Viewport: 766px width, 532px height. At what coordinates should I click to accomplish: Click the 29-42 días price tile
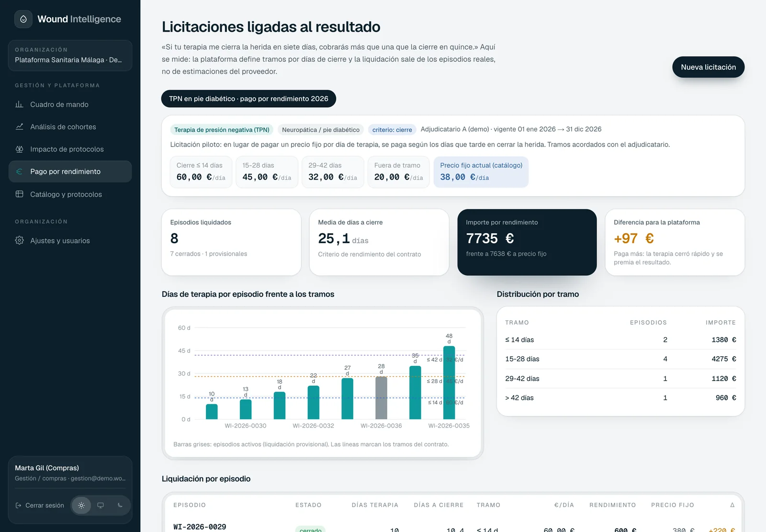333,172
